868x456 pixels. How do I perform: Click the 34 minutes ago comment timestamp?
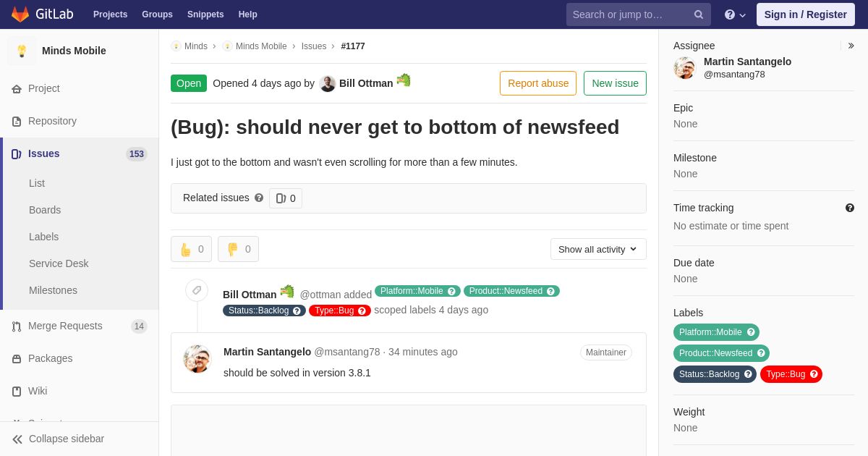tap(423, 352)
